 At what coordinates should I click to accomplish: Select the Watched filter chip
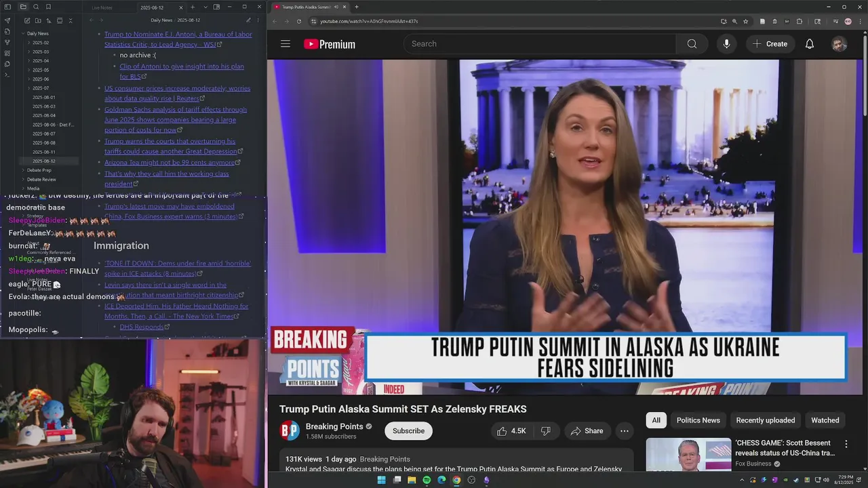tap(825, 420)
